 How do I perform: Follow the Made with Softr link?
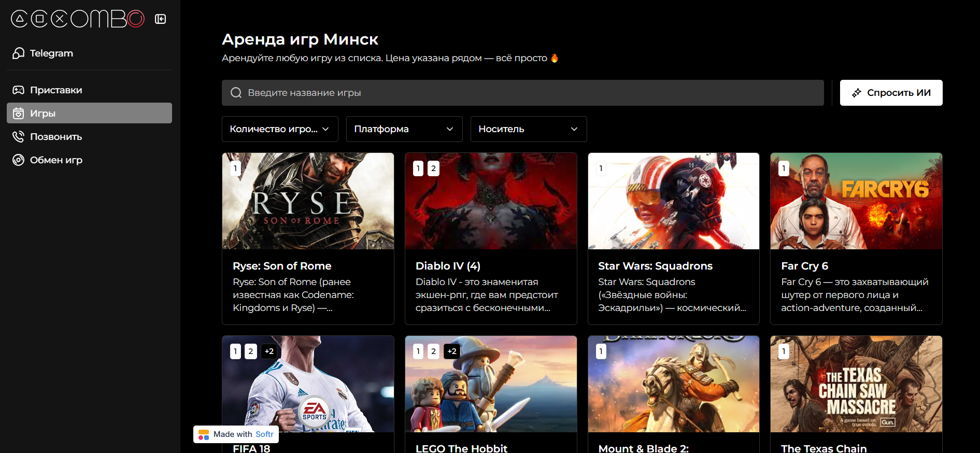click(x=236, y=434)
